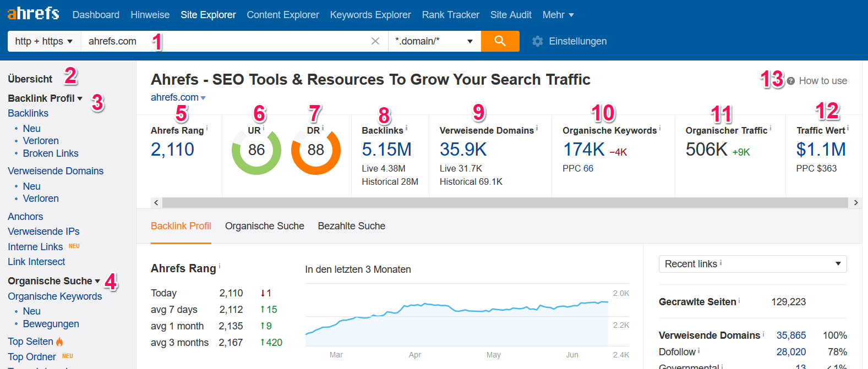Open Dashboard in top navigation
Viewport: 868px width, 369px height.
point(96,15)
